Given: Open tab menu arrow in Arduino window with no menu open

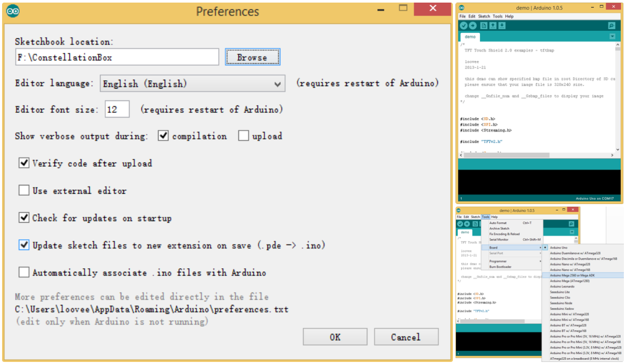Looking at the screenshot, I should [612, 37].
